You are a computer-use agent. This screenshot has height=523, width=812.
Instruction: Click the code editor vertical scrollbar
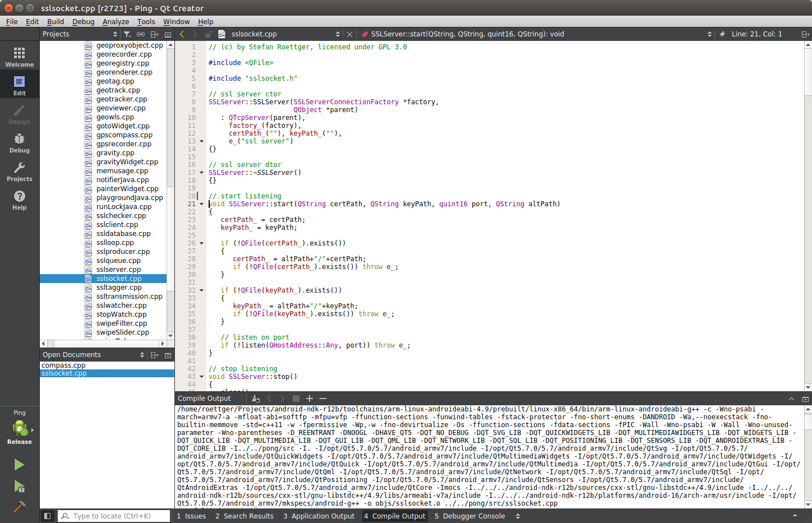[808, 216]
